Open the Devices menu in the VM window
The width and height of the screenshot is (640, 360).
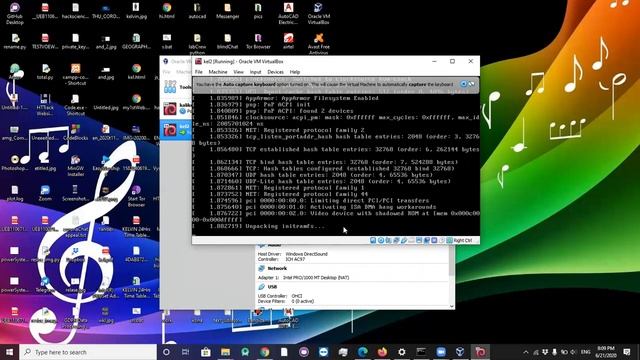click(x=276, y=72)
